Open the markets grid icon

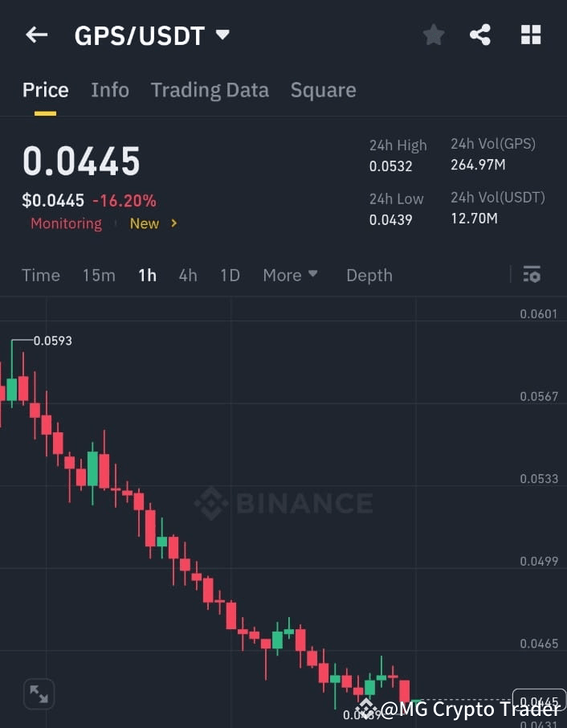(x=531, y=35)
